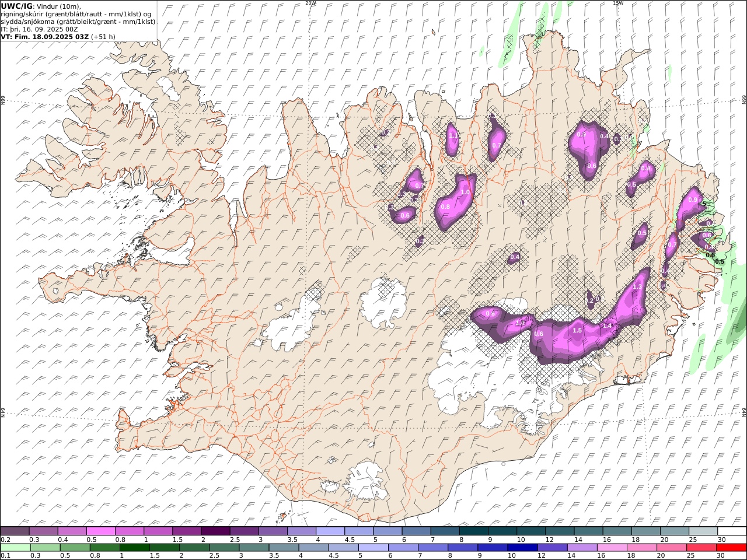Click the '1.0' value label on the map
Viewport: 747px width, 560px height.
point(465,192)
